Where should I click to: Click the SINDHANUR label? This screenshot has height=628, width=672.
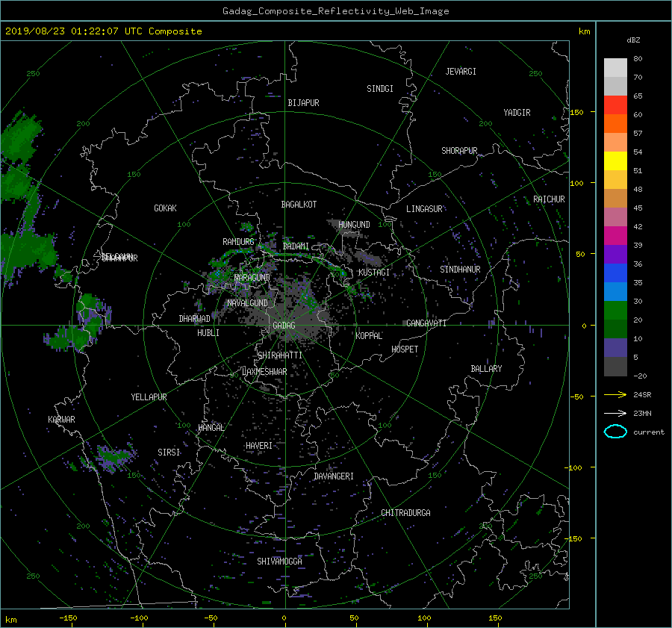coord(460,270)
